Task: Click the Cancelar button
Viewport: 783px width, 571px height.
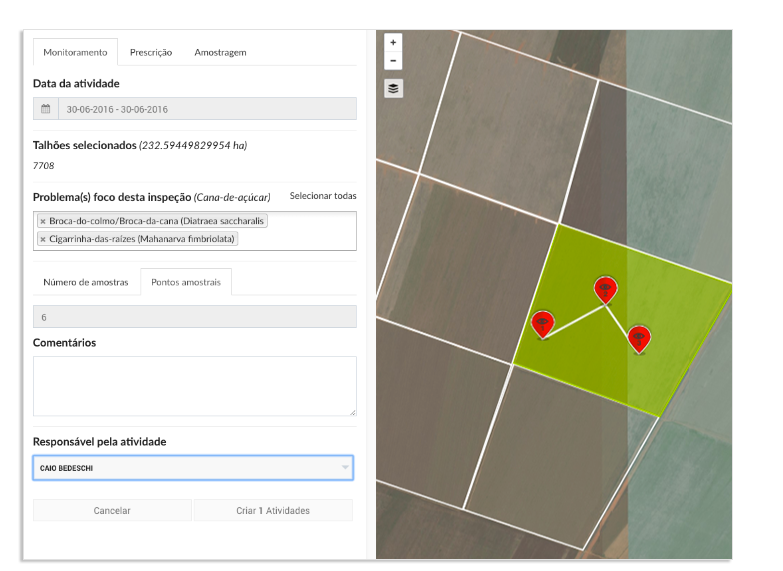Action: [x=112, y=511]
